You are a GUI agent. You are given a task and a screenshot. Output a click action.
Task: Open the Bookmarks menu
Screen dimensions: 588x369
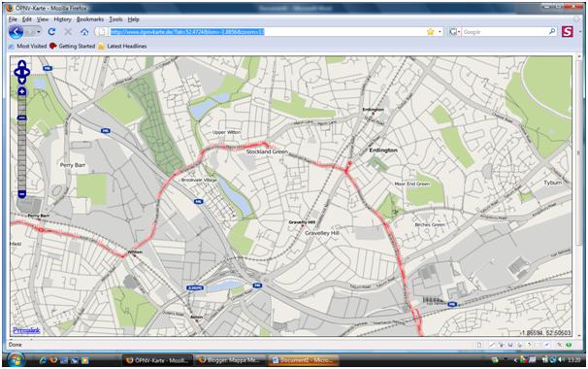90,19
